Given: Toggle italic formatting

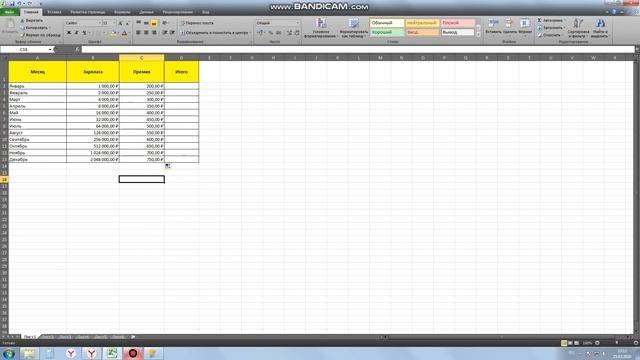Looking at the screenshot, I should 76,33.
